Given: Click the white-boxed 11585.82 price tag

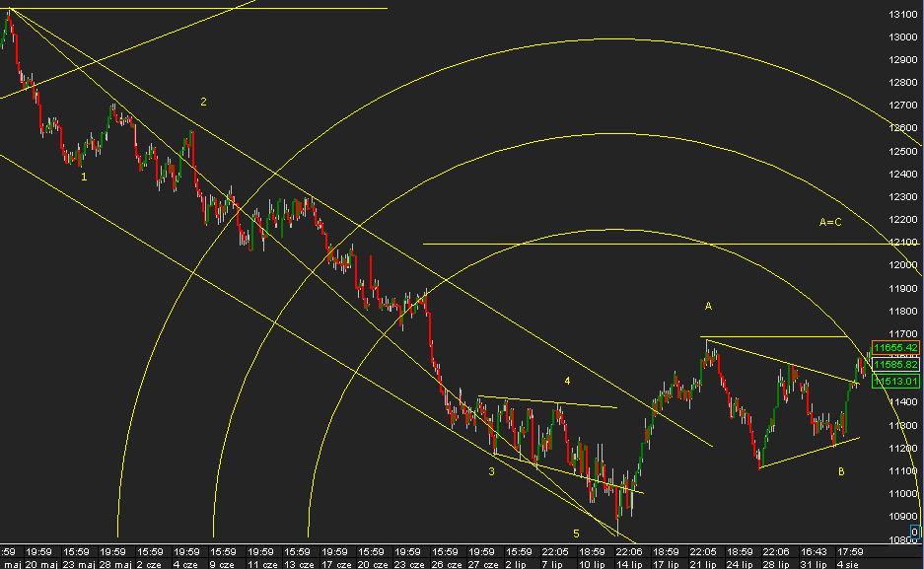Looking at the screenshot, I should (x=895, y=365).
